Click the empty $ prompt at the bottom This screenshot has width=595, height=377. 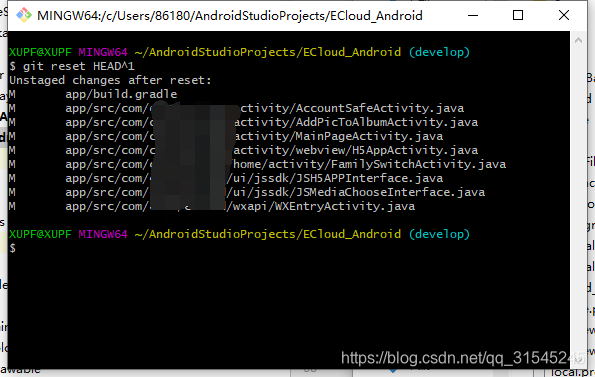click(x=13, y=248)
